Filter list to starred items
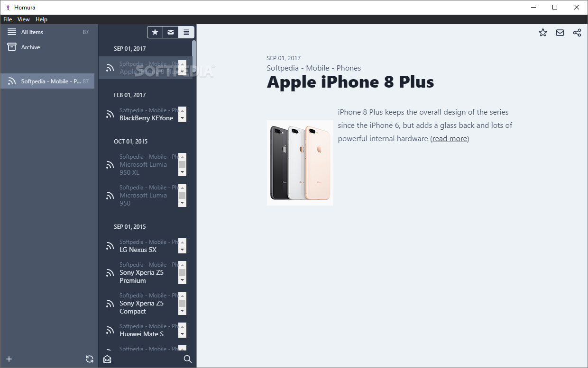This screenshot has width=588, height=368. 155,32
